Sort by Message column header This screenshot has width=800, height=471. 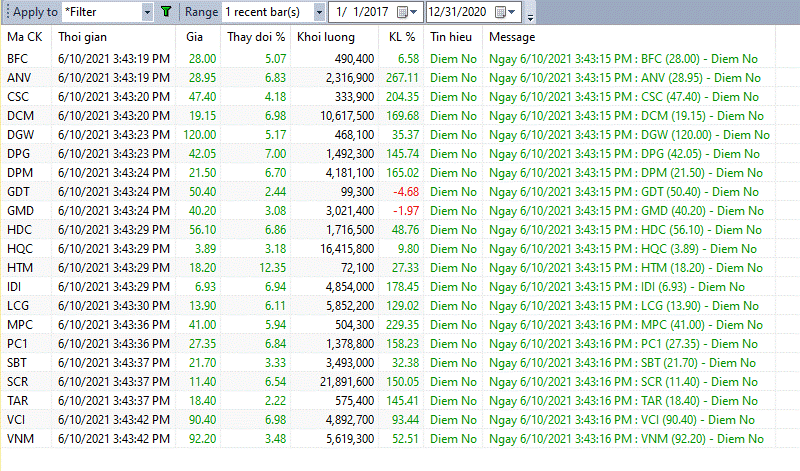click(x=512, y=37)
